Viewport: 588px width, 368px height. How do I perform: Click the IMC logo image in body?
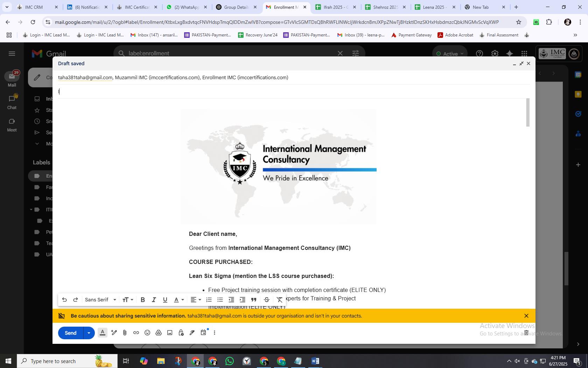pyautogui.click(x=279, y=167)
